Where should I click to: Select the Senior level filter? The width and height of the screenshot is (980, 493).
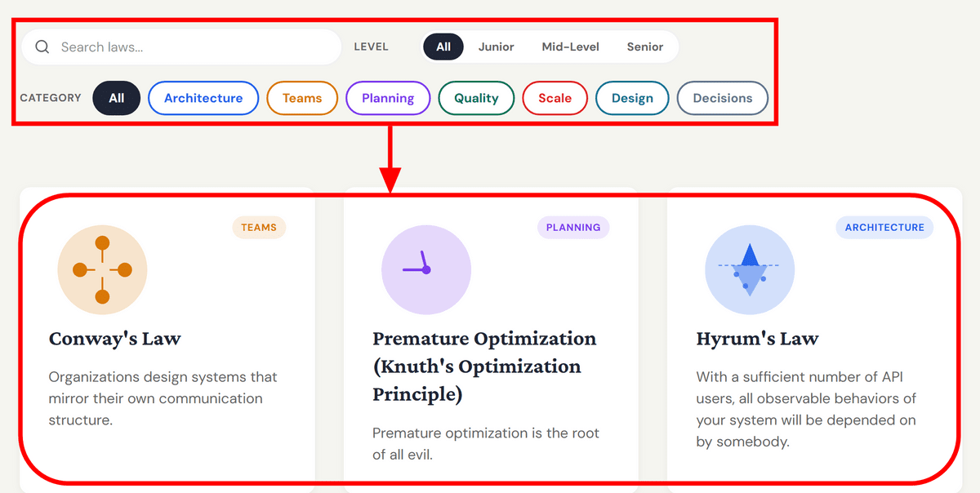click(x=645, y=47)
